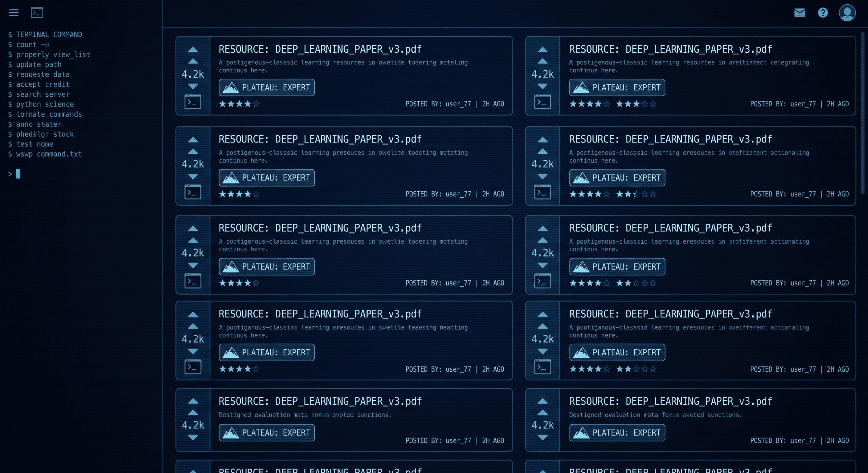Image resolution: width=868 pixels, height=473 pixels.
Task: Downvote the 'tooering moteling' resource card
Action: click(193, 87)
